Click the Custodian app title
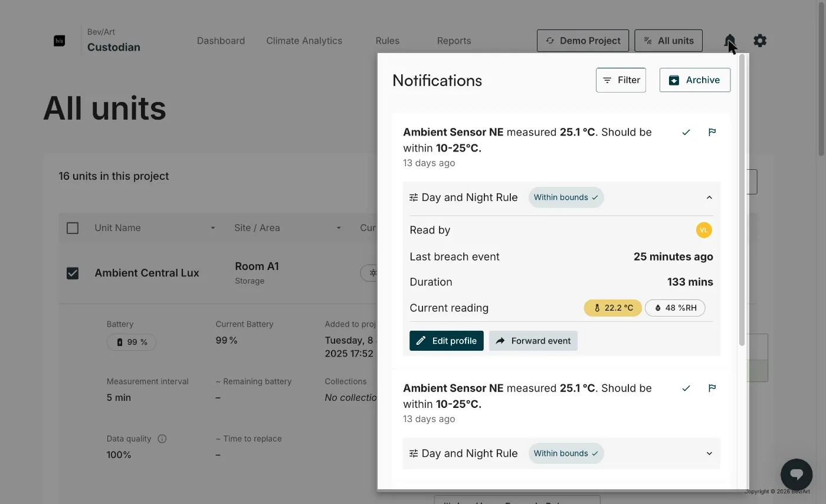 114,47
